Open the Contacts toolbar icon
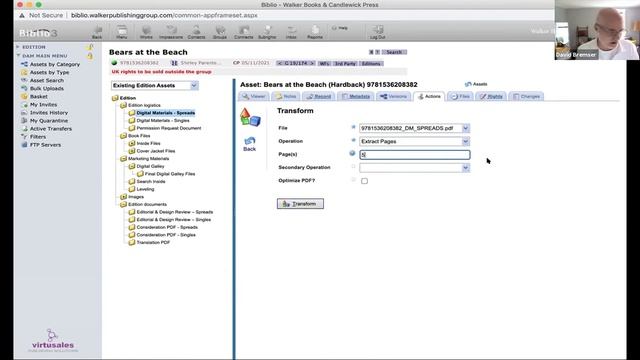This screenshot has width=640, height=360. coord(196,32)
